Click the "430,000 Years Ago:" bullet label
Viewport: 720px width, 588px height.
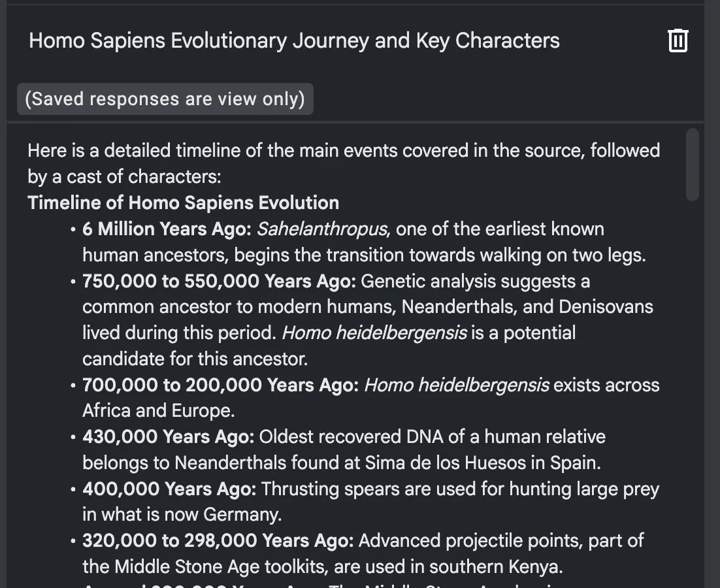[x=168, y=436]
